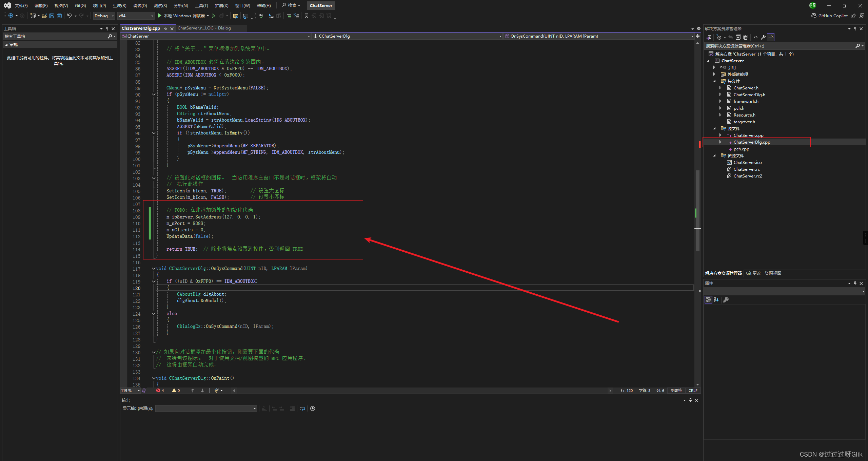Viewport: 868px width, 461px height.
Task: Open the Debug configuration dropdown
Action: 104,16
